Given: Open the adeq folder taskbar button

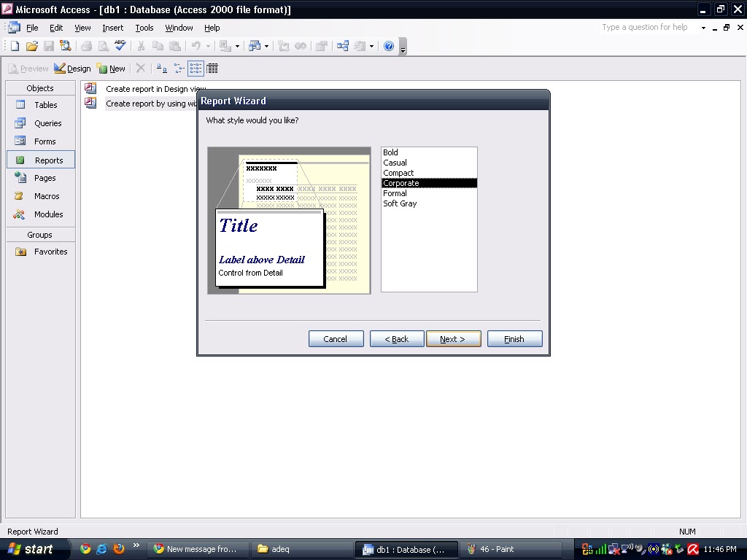Looking at the screenshot, I should pos(301,549).
